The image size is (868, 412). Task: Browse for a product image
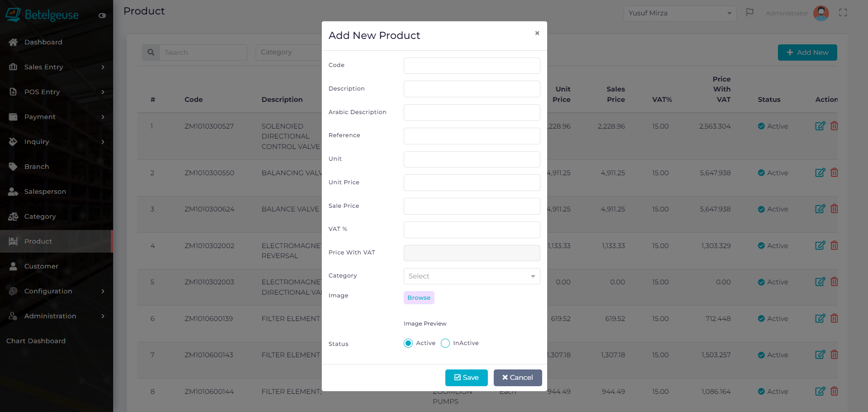click(418, 297)
